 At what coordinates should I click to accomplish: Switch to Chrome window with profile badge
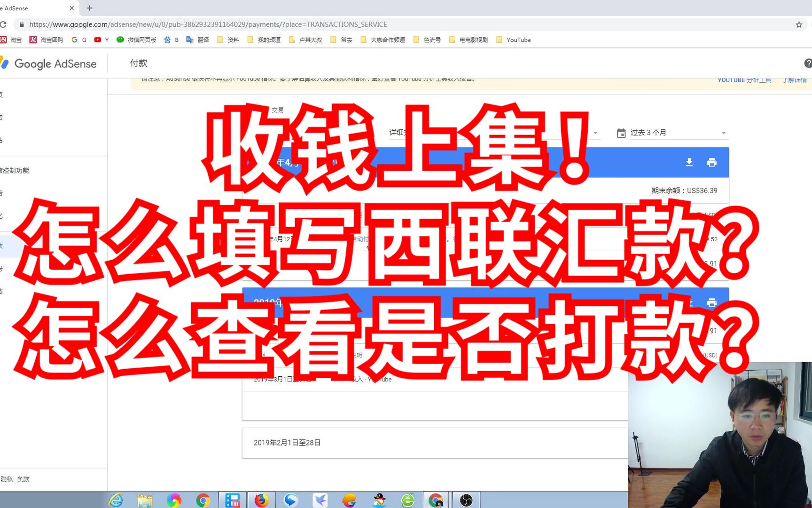(437, 500)
